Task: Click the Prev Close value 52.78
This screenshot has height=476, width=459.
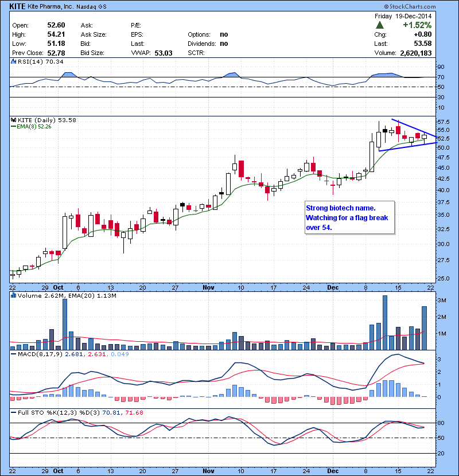Action: pyautogui.click(x=56, y=53)
